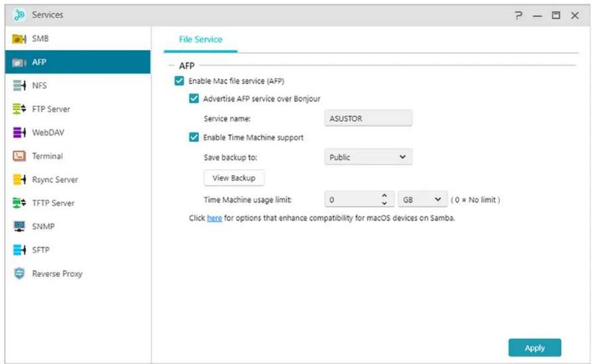Click the AFP icon in the sidebar

pos(19,62)
